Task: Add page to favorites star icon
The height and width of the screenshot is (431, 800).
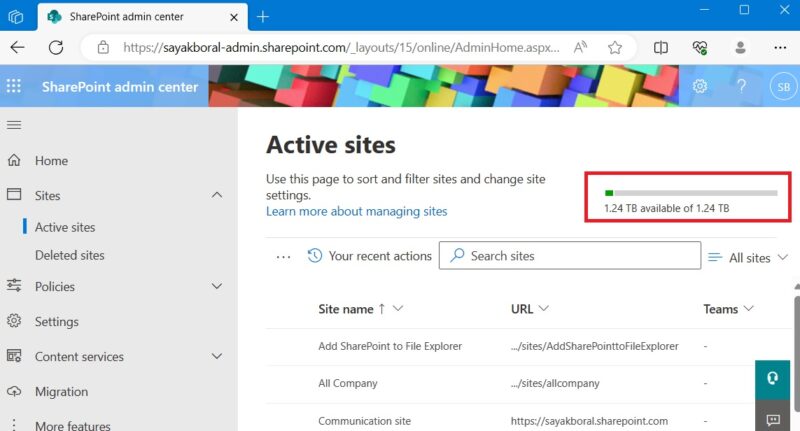Action: pyautogui.click(x=615, y=47)
